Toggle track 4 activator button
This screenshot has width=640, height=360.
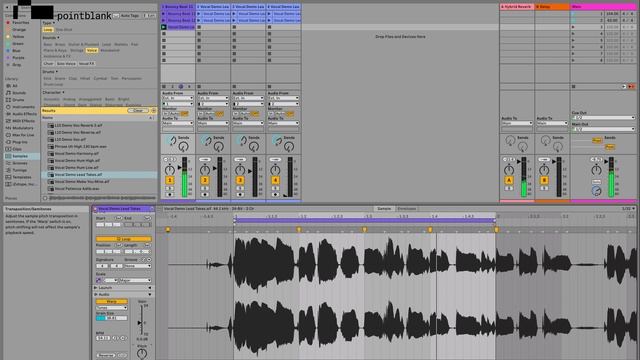pos(275,180)
